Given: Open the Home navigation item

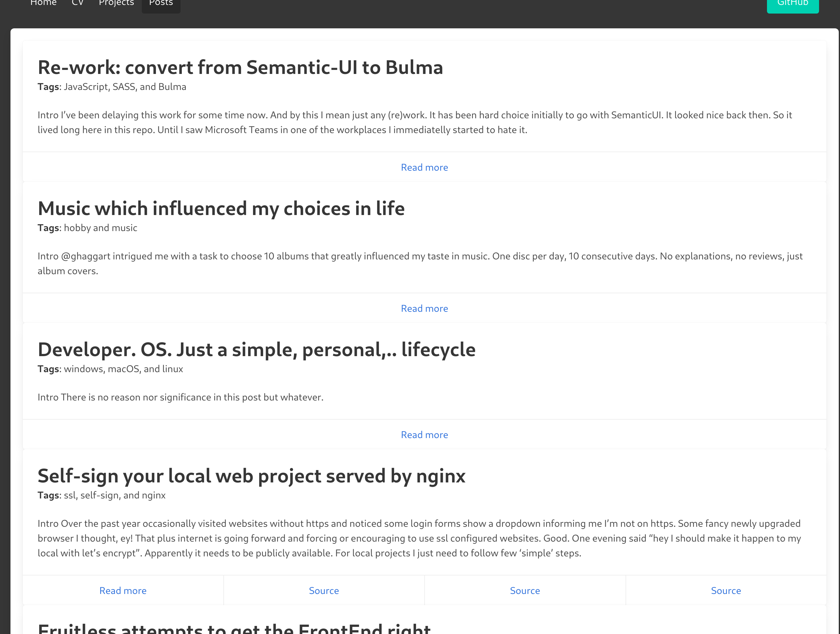Looking at the screenshot, I should click(43, 4).
